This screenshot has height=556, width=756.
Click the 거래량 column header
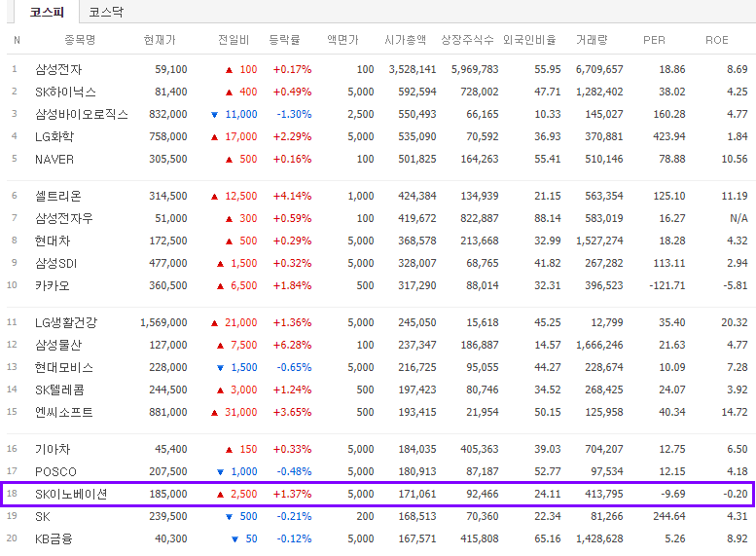592,40
